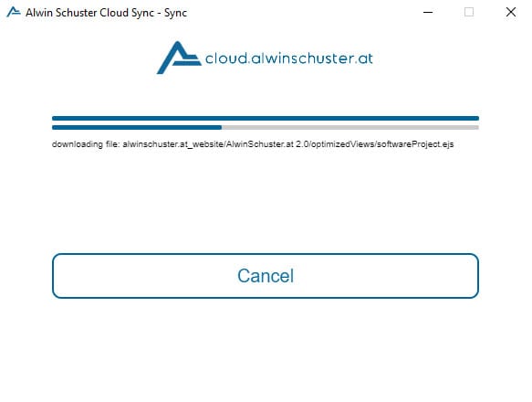Screen dimensions: 532x402
Task: Click the 'downloading file' status text
Action: pos(253,144)
